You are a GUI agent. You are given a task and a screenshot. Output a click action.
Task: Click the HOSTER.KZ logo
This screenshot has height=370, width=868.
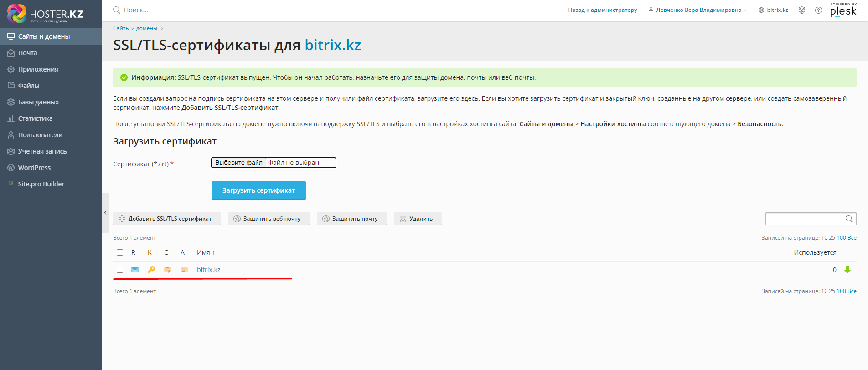(x=46, y=14)
